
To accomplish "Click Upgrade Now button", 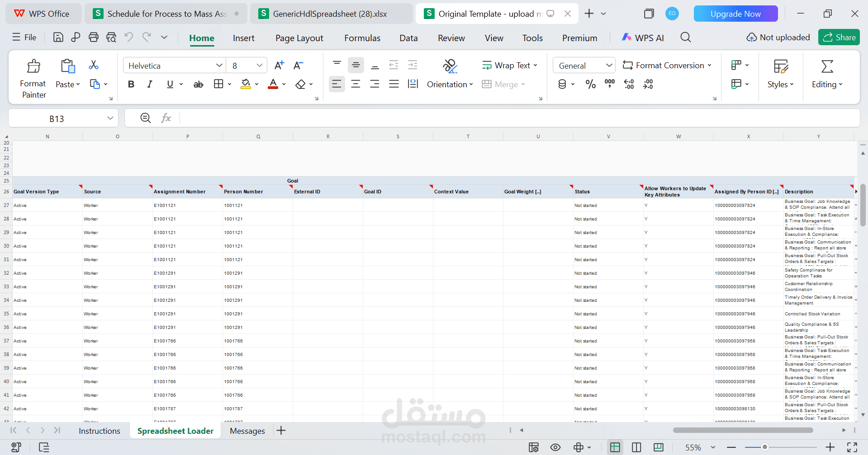I will click(735, 14).
